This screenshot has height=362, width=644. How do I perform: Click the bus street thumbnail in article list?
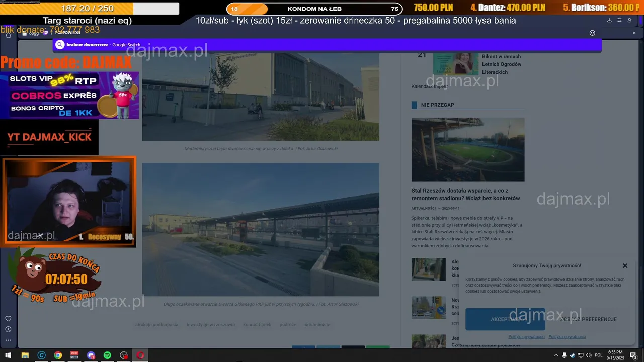pyautogui.click(x=429, y=307)
